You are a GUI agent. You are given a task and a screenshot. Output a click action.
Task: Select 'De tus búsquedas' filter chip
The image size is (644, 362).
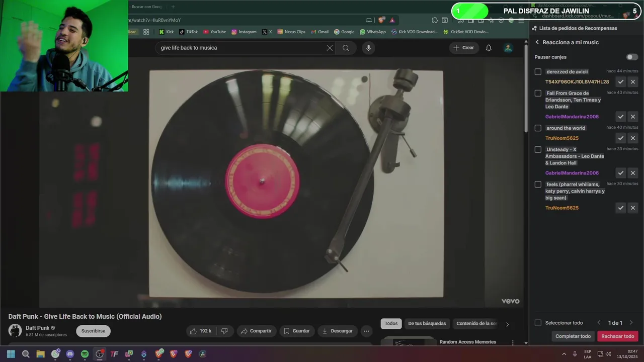pos(427,324)
